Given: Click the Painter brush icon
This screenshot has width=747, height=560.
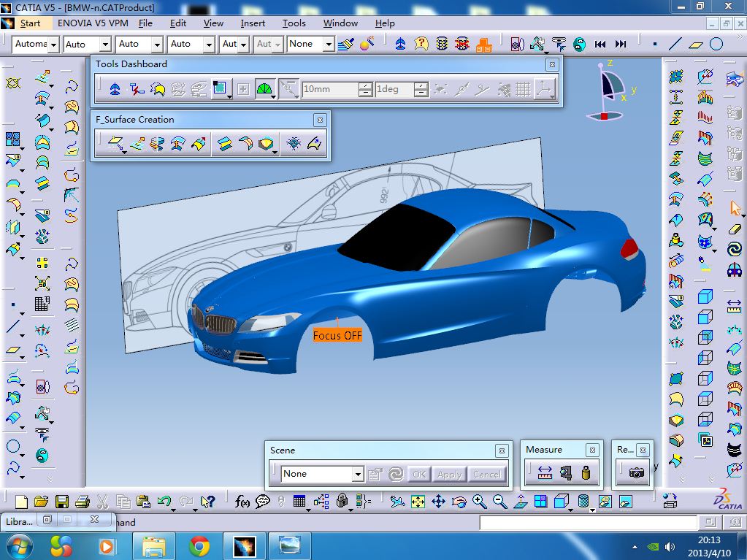Looking at the screenshot, I should coord(346,45).
